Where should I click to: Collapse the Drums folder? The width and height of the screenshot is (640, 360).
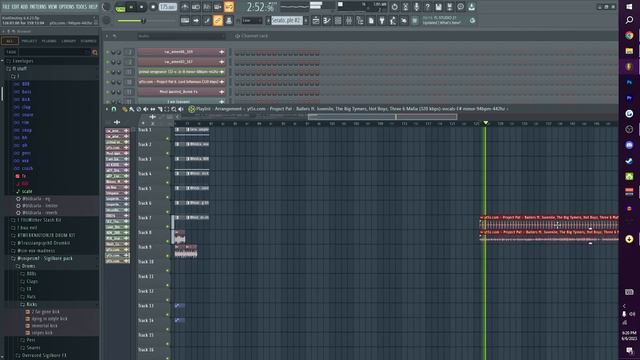(x=28, y=266)
